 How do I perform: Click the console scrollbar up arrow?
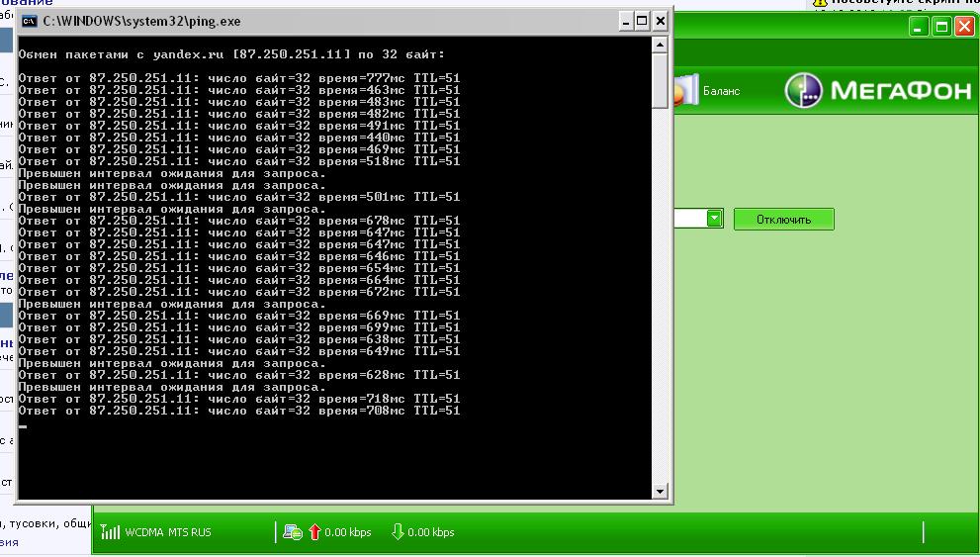click(x=660, y=45)
